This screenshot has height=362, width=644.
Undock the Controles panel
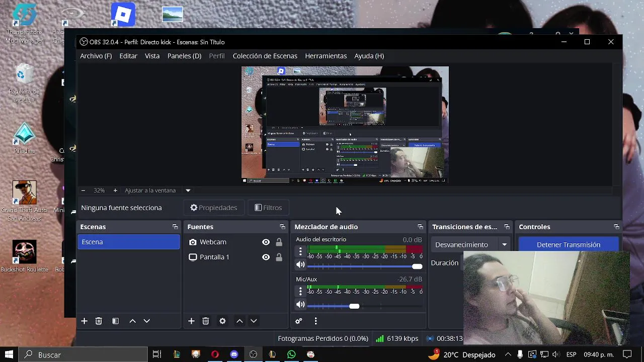tap(616, 227)
